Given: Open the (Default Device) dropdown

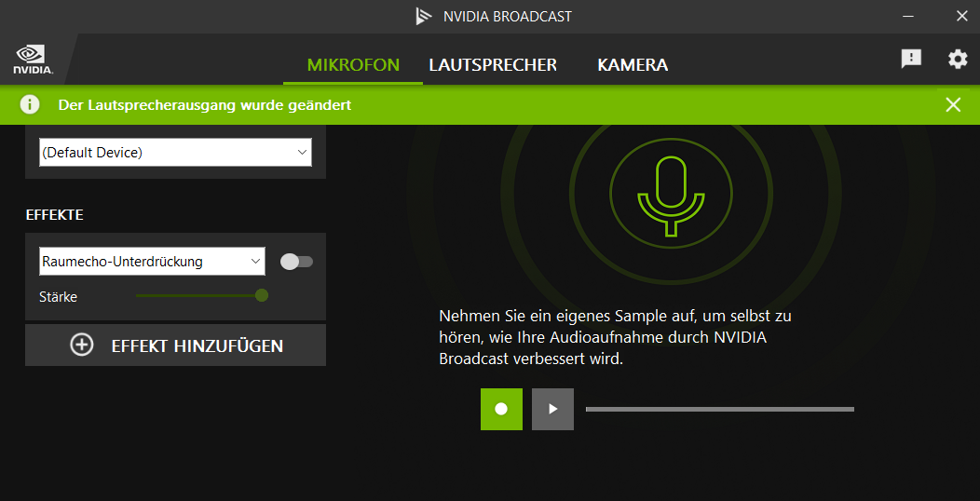Looking at the screenshot, I should (176, 153).
